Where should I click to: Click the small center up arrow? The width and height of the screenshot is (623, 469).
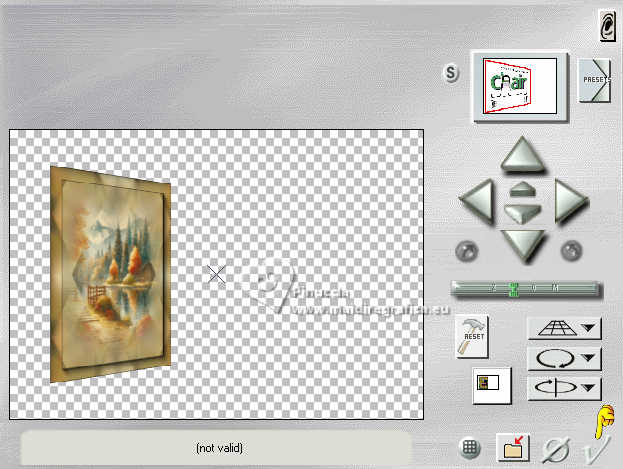(523, 189)
